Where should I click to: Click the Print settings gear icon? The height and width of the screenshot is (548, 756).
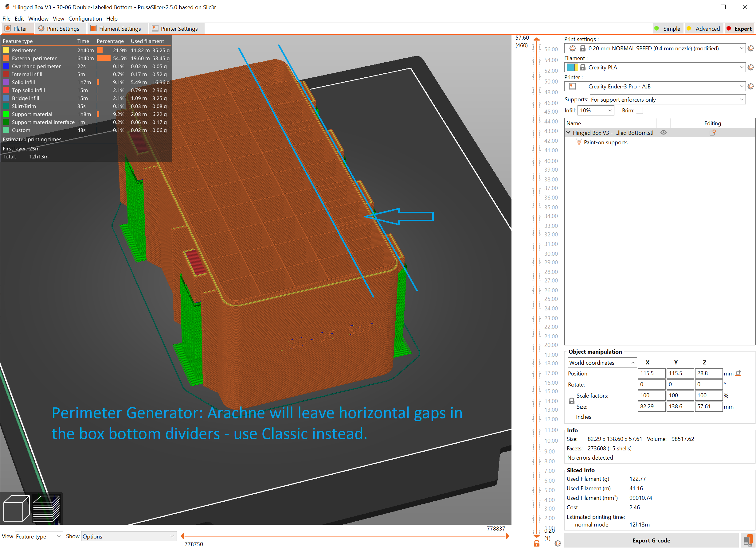pos(751,48)
